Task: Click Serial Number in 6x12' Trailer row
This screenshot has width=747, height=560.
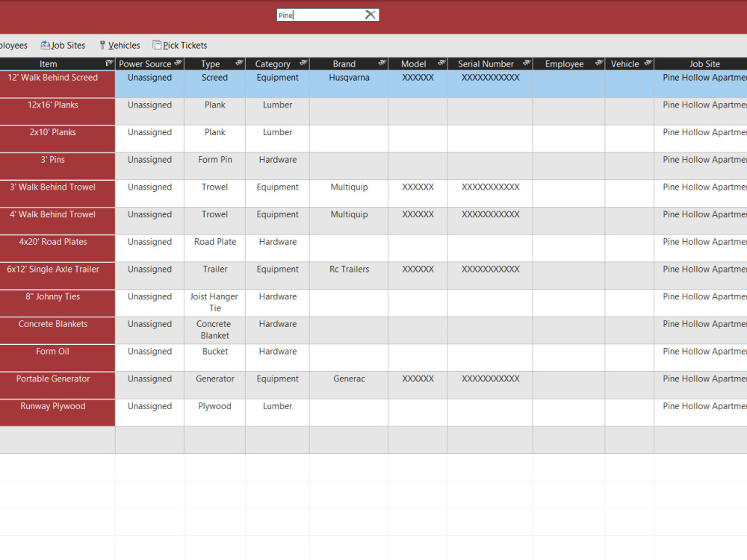Action: [490, 276]
